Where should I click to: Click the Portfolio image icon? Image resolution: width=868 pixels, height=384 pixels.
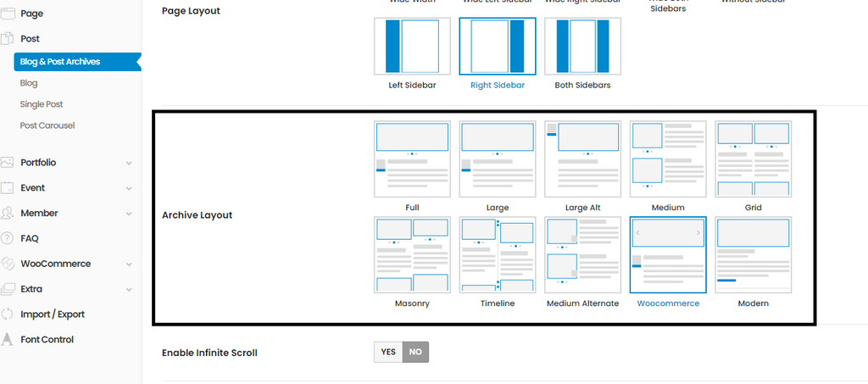[x=7, y=163]
